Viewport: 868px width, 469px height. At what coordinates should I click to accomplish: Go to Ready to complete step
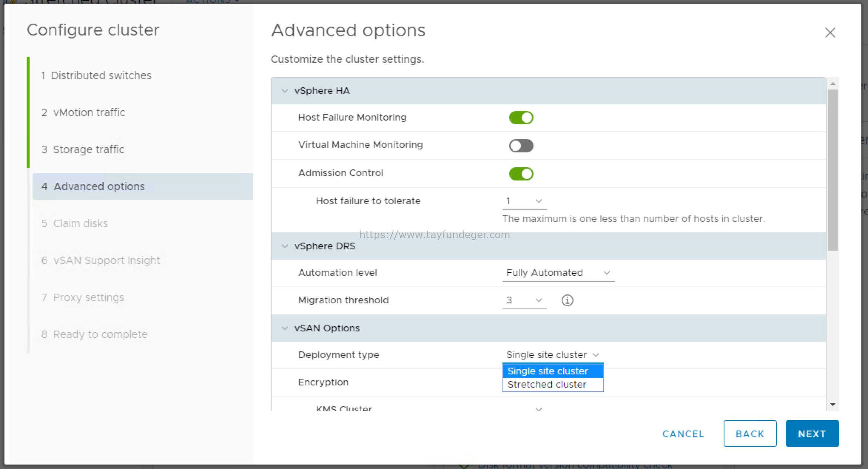click(x=94, y=334)
